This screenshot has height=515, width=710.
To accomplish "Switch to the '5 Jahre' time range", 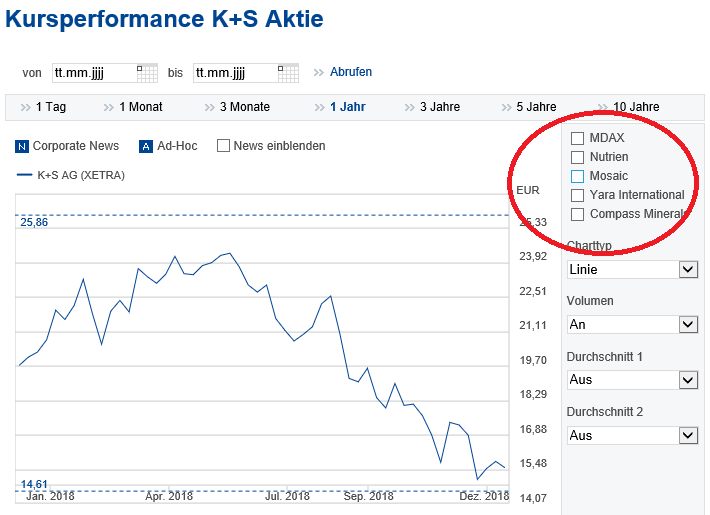I will (x=536, y=107).
